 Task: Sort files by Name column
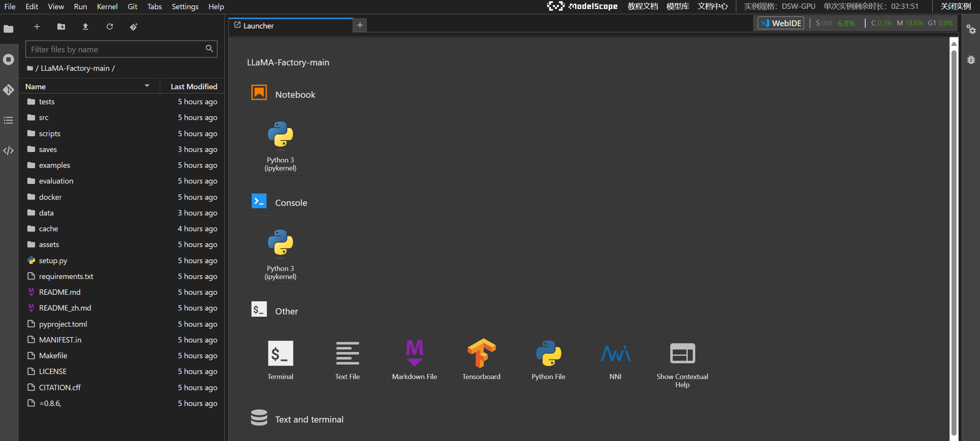coord(89,87)
